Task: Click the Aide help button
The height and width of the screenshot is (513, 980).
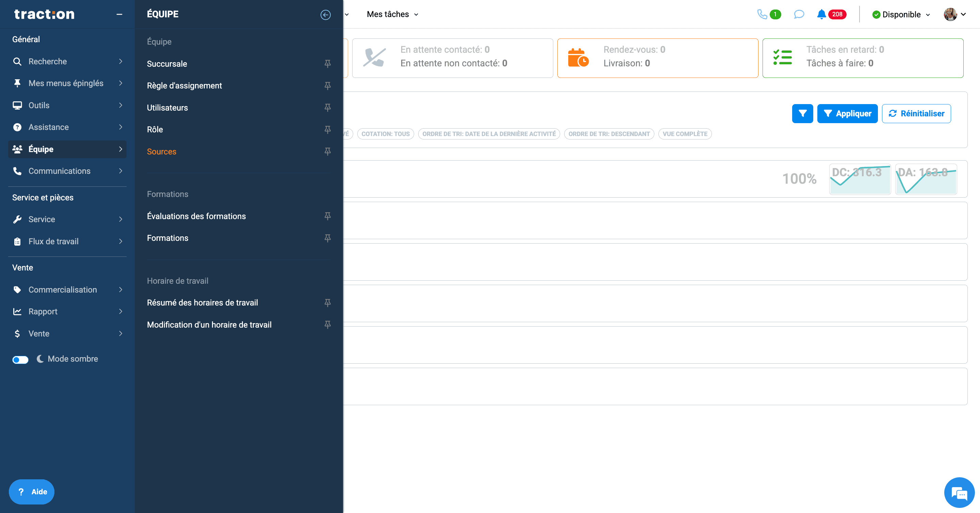Action: [32, 492]
